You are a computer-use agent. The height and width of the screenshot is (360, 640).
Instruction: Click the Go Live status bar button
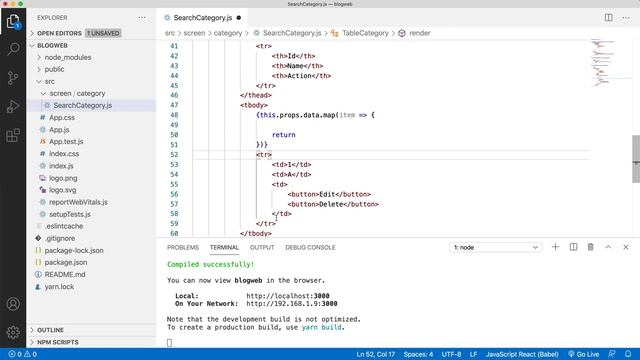(584, 354)
